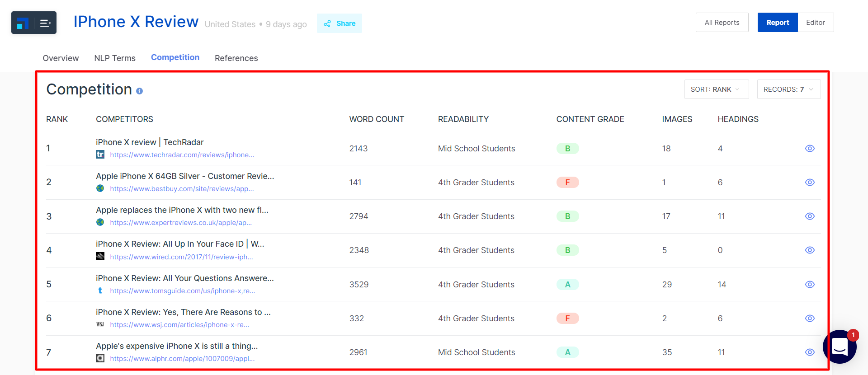Click title 'iPhone X Review: All Your Questions Answere...'
868x375 pixels.
point(185,278)
